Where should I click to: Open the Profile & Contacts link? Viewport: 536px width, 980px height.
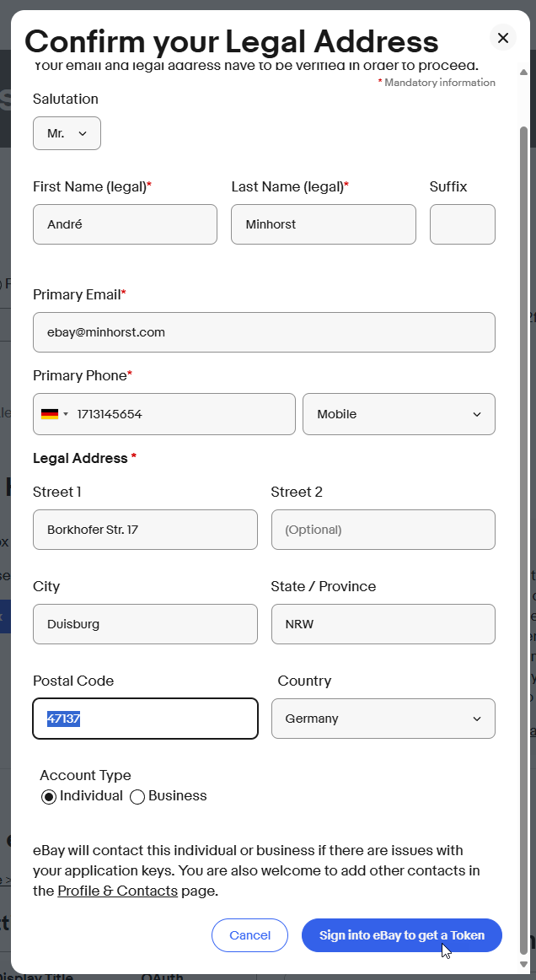click(117, 890)
